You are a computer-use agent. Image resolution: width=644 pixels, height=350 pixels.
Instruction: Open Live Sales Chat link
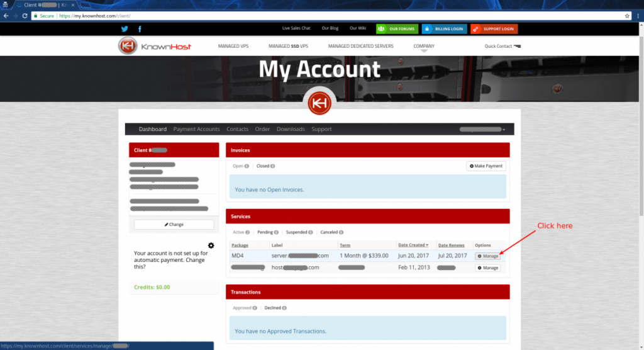296,28
